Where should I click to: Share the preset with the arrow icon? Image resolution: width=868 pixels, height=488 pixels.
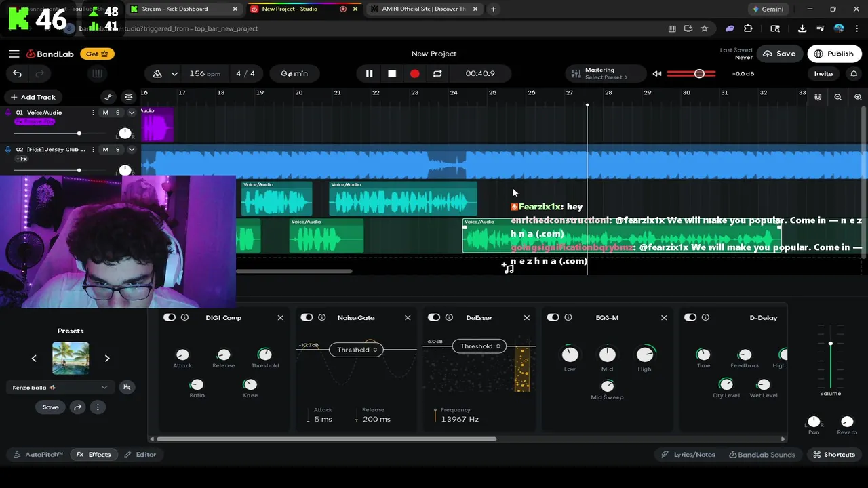coord(78,407)
